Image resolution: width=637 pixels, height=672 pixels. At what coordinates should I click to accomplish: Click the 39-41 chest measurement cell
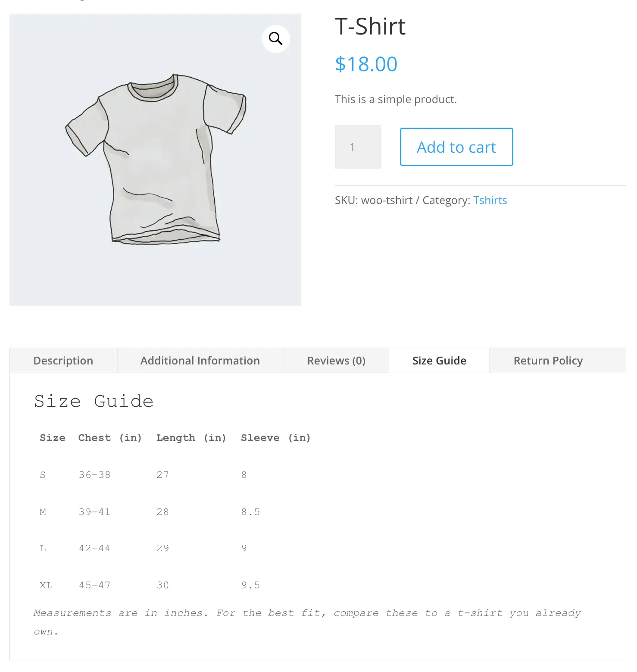click(95, 512)
